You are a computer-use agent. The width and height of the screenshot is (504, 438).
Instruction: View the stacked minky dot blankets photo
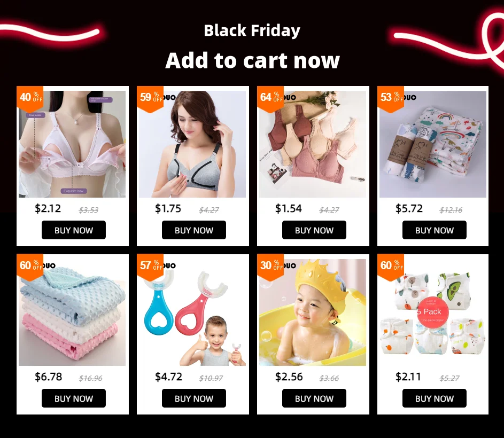pos(72,312)
